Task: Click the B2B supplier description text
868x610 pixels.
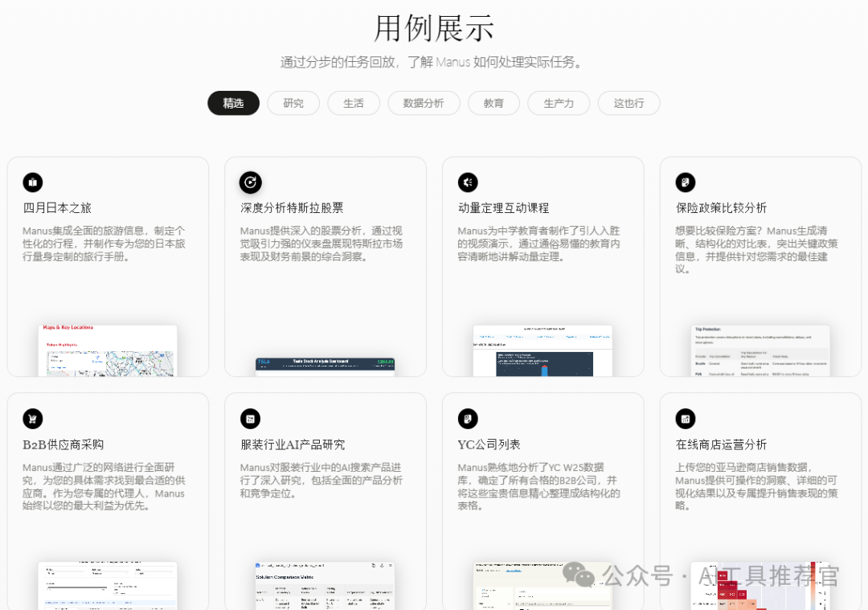Action: [x=104, y=486]
